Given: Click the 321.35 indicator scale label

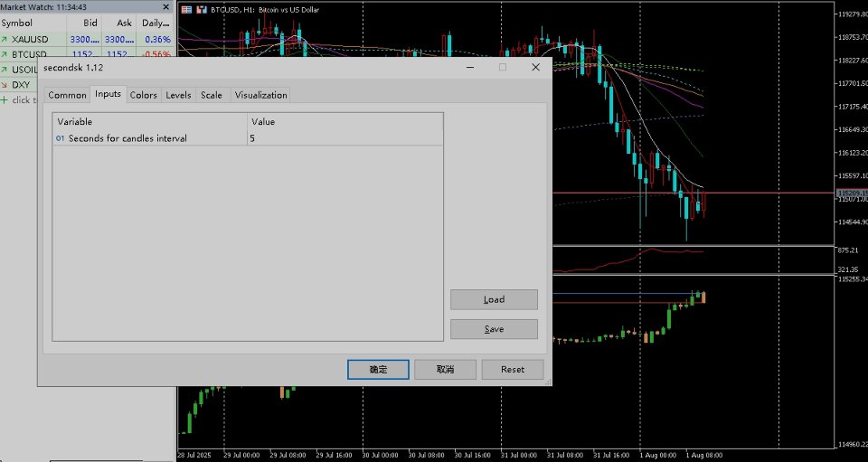Looking at the screenshot, I should point(847,269).
